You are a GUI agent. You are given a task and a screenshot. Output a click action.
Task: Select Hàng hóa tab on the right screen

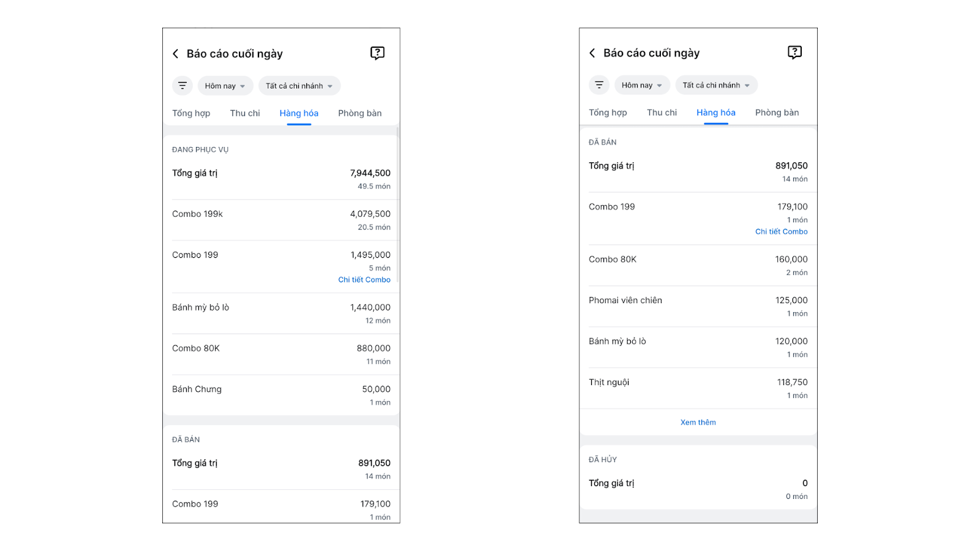coord(715,113)
